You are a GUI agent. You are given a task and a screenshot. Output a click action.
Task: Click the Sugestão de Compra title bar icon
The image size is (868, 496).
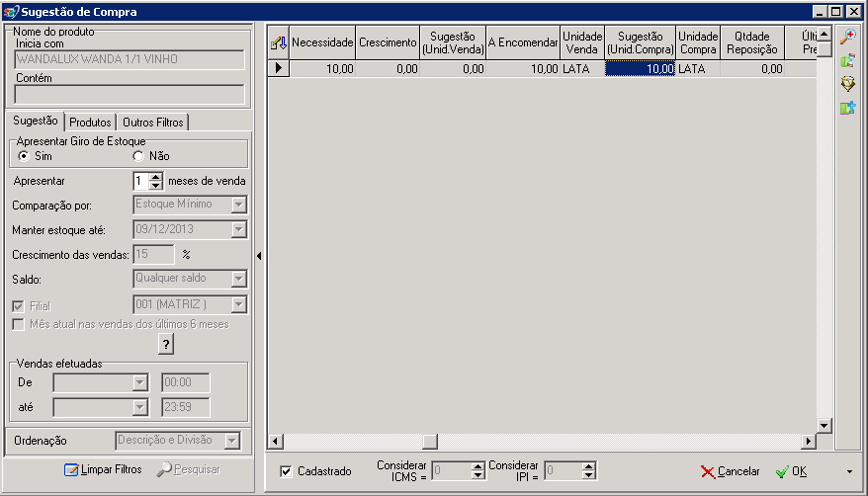click(11, 12)
